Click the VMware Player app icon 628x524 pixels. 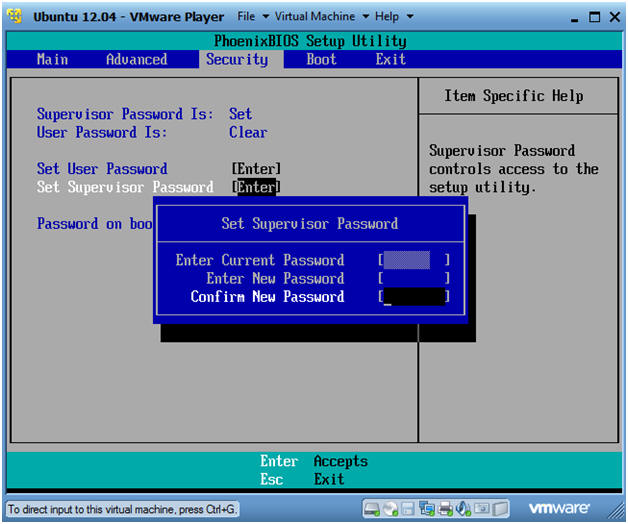15,16
